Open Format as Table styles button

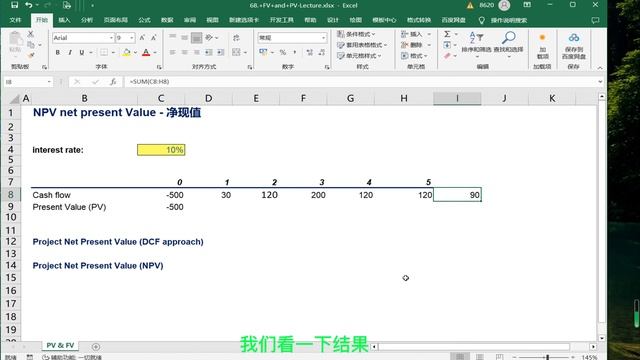(362, 45)
